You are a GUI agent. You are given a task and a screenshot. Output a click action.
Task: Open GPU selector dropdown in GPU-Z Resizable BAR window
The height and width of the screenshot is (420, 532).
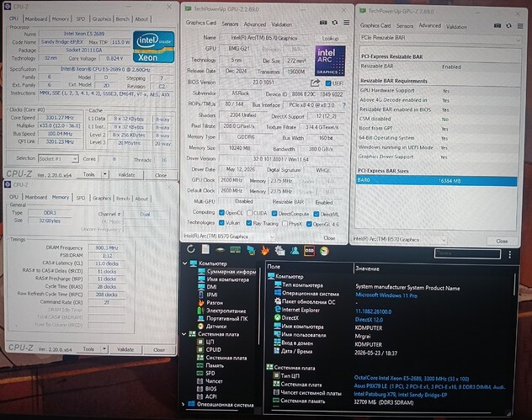(x=399, y=240)
